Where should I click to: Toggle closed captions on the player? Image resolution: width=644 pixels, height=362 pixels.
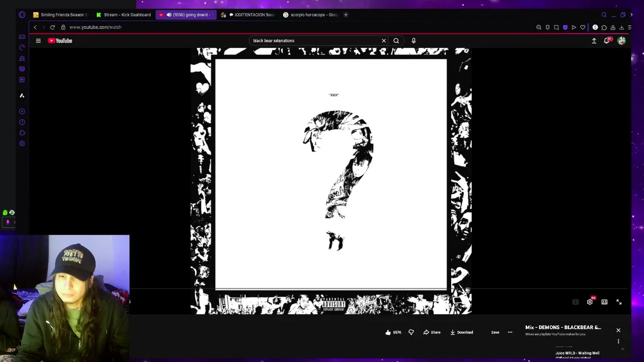[575, 302]
